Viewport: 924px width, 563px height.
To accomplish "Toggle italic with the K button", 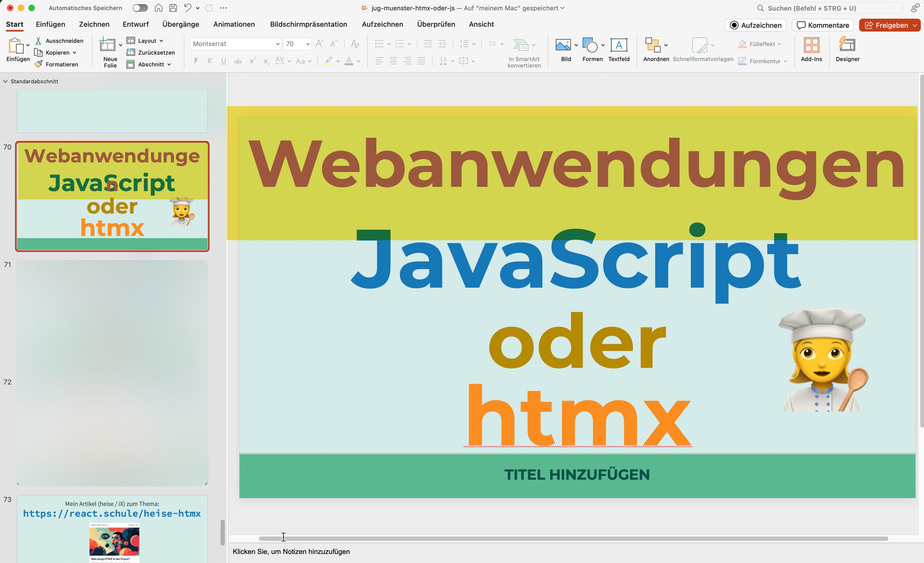I will tap(210, 61).
